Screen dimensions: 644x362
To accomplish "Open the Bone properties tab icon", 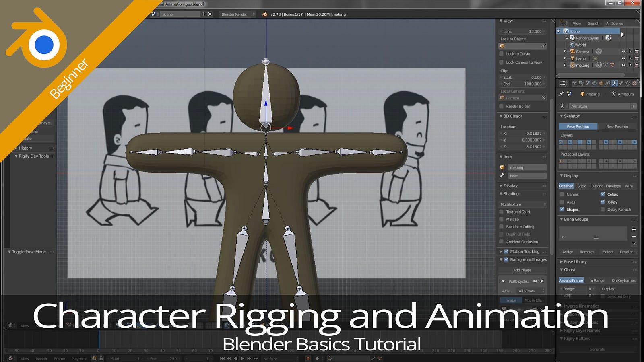I will [x=621, y=83].
